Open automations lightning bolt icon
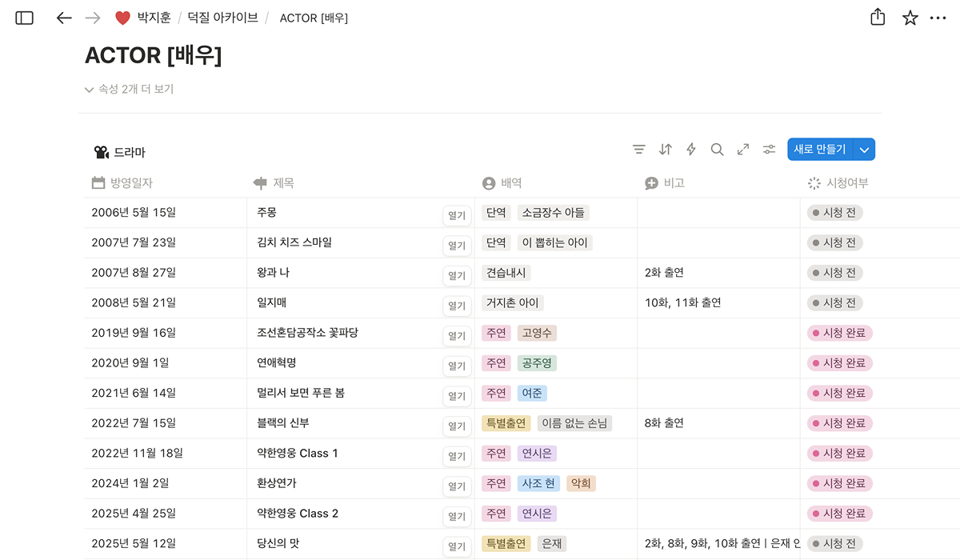 pos(691,150)
